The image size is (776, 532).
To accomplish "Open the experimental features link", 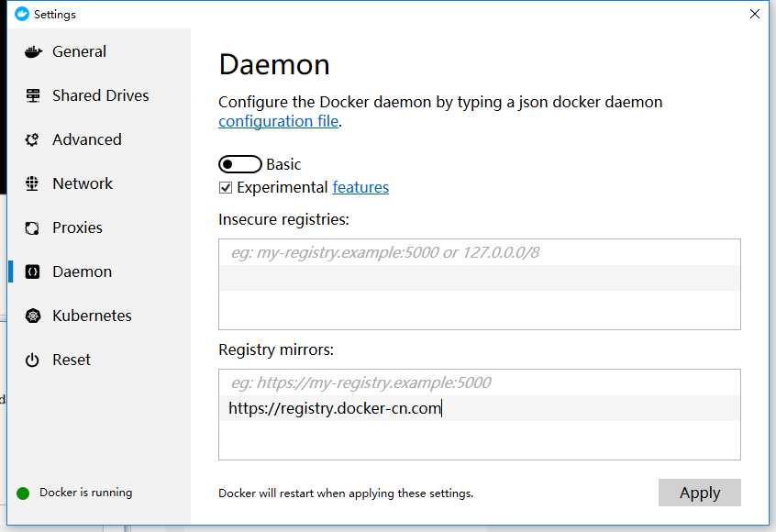I will (360, 187).
